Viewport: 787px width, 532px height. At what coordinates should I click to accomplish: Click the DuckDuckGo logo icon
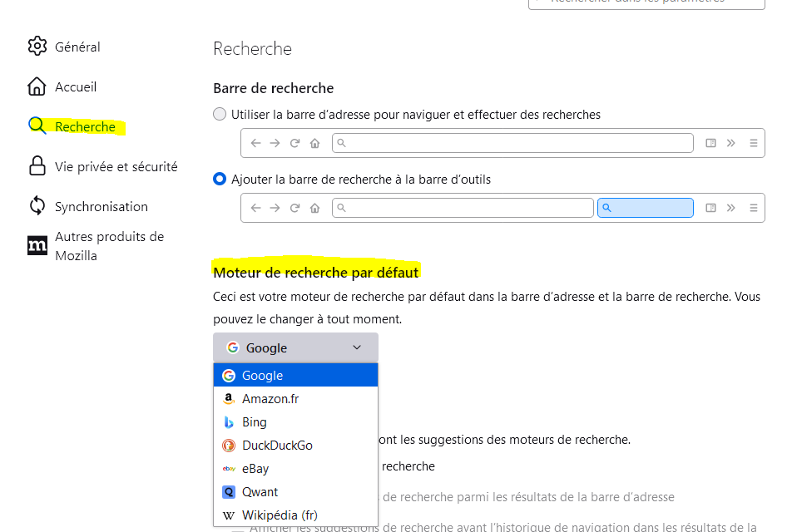coord(229,446)
